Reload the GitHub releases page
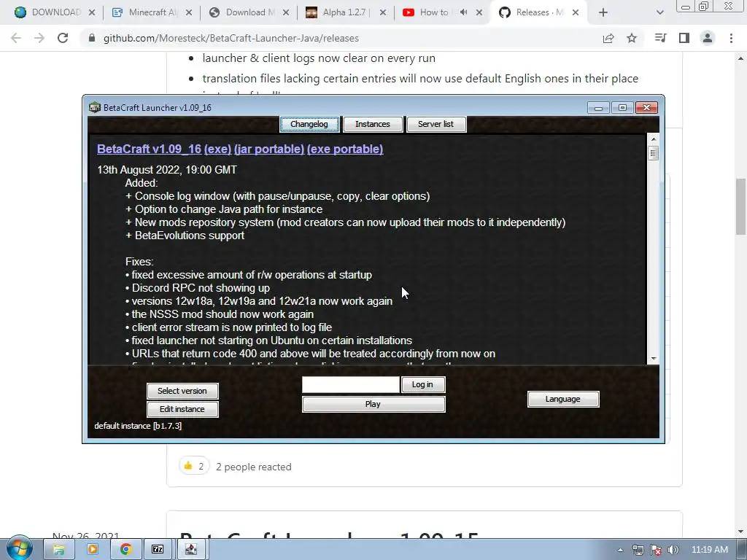747x560 pixels. coord(63,38)
